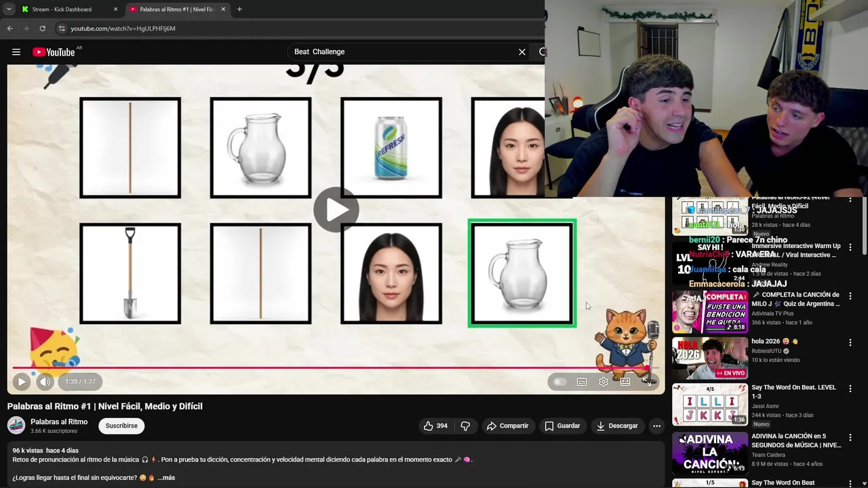Open the YouTube hamburger guide menu
The height and width of the screenshot is (488, 868).
[16, 52]
